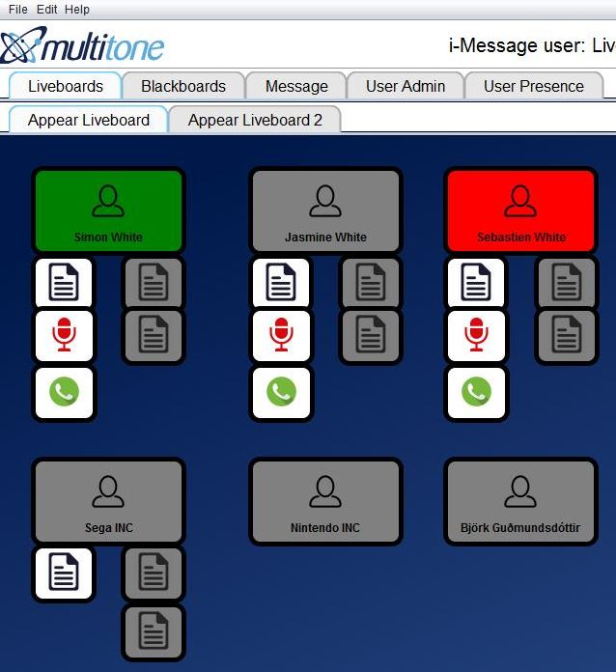Click green phone call icon under Simon White
Image resolution: width=616 pixels, height=672 pixels.
(64, 392)
